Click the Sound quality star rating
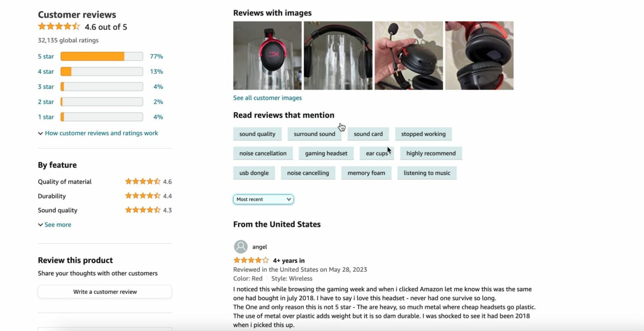The image size is (644, 331). pyautogui.click(x=143, y=210)
